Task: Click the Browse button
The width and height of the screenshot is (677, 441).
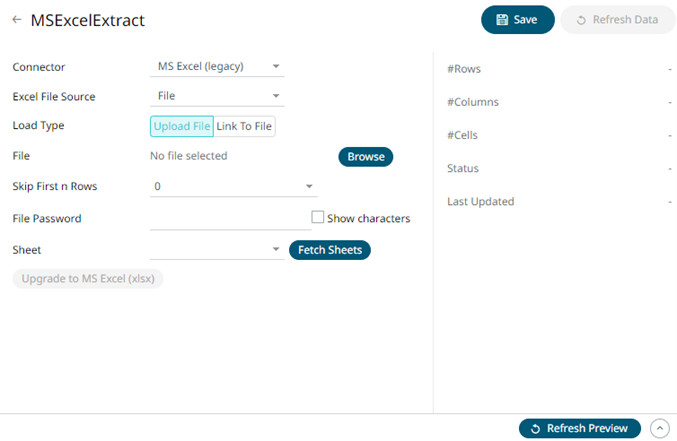Action: point(365,157)
